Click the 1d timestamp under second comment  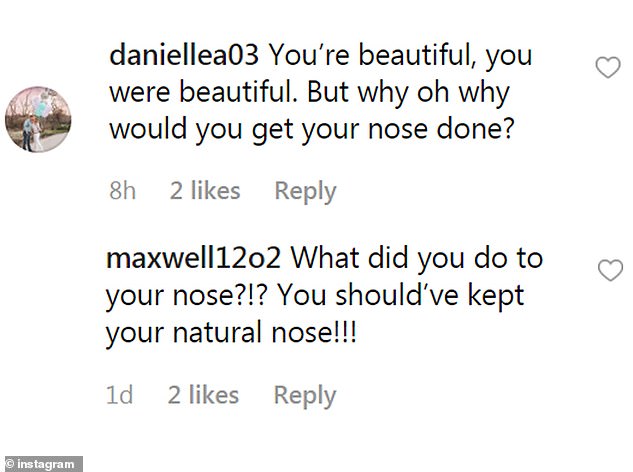click(x=120, y=395)
